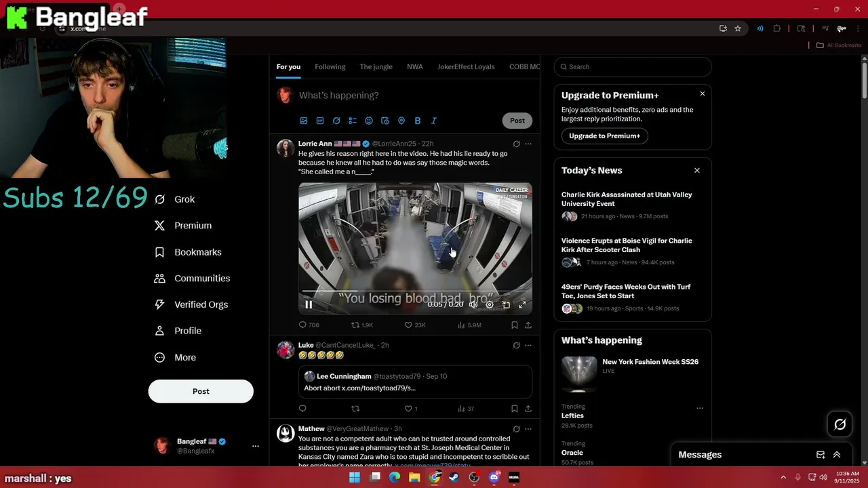Open Discord from the taskbar
This screenshot has height=488, width=868.
[x=494, y=477]
